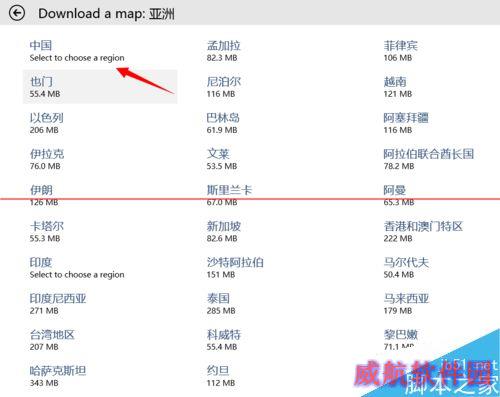Select the 尼泊尔 map entry
The width and height of the screenshot is (500, 397).
[x=277, y=87]
